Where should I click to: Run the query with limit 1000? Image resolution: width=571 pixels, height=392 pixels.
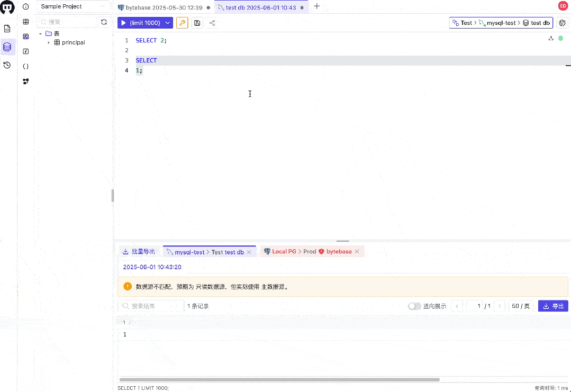point(140,23)
